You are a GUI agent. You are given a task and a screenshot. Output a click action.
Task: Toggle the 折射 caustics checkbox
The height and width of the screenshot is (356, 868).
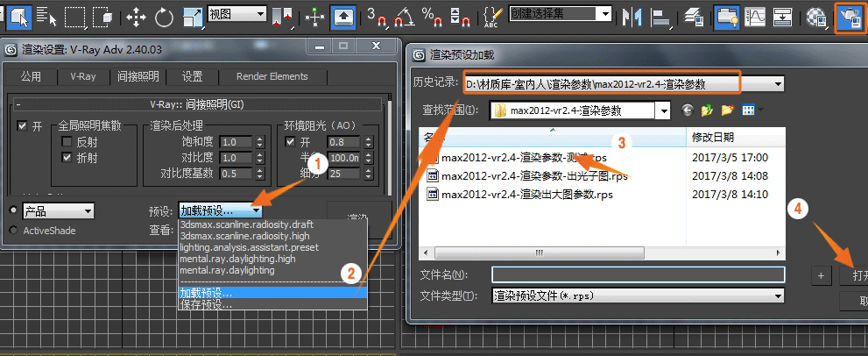(x=67, y=158)
